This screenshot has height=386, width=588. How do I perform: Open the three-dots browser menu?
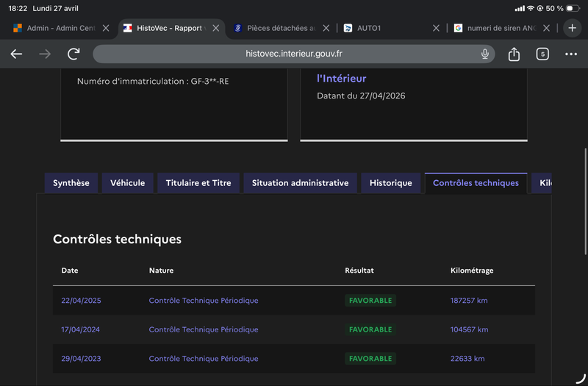pyautogui.click(x=571, y=54)
